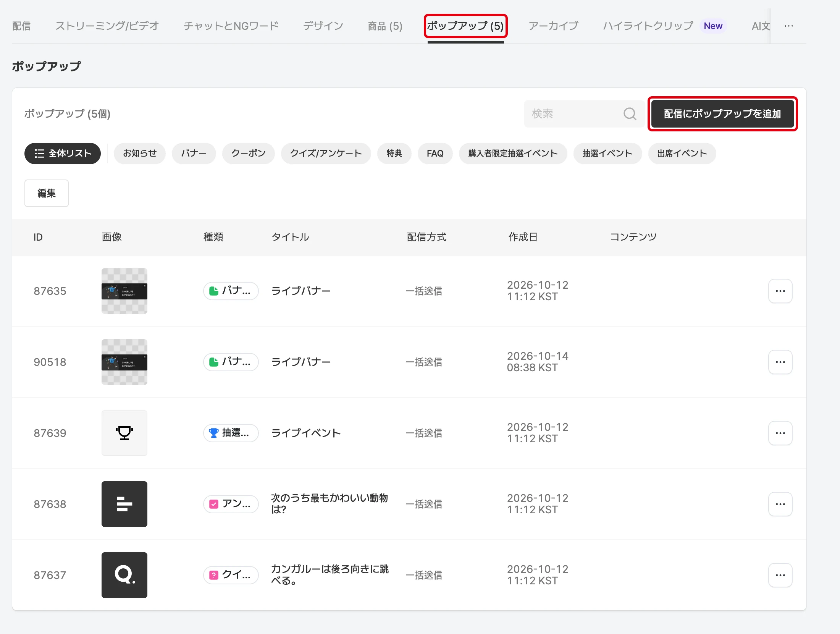
Task: Switch to the 配信 tab
Action: [x=21, y=26]
